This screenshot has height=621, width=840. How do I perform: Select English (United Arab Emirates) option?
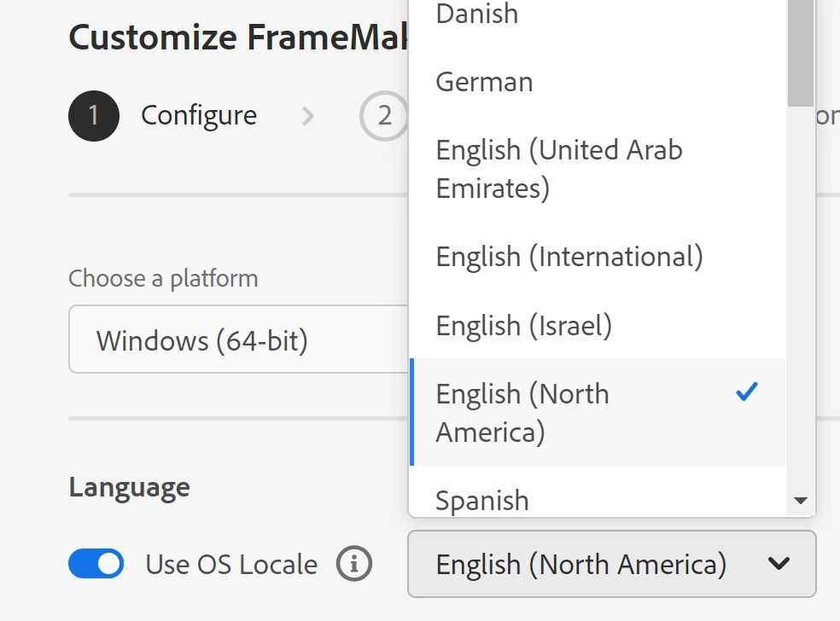click(x=559, y=168)
